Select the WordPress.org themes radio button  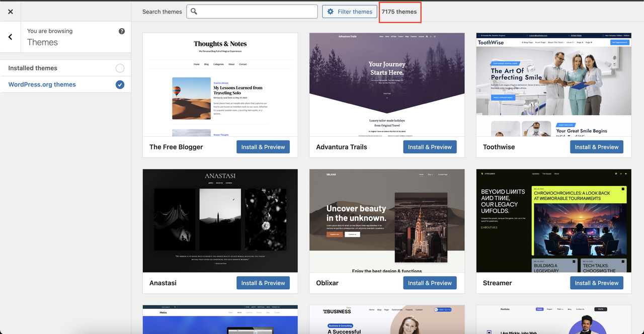[x=120, y=85]
